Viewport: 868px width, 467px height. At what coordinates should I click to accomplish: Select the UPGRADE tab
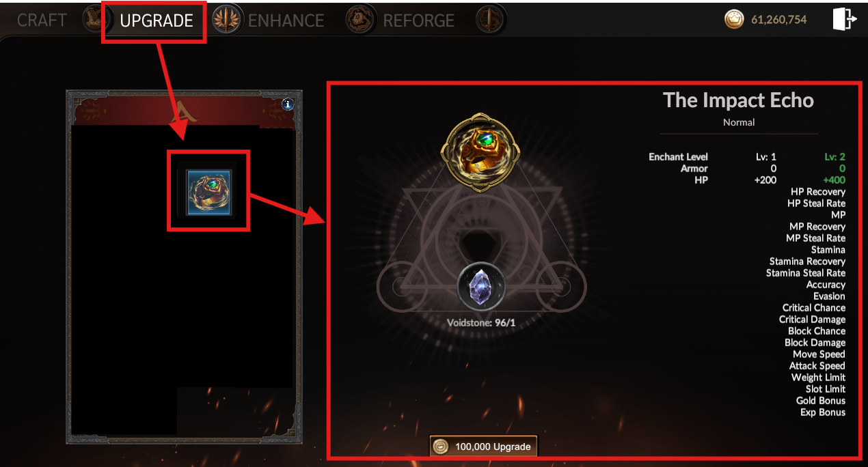(156, 20)
